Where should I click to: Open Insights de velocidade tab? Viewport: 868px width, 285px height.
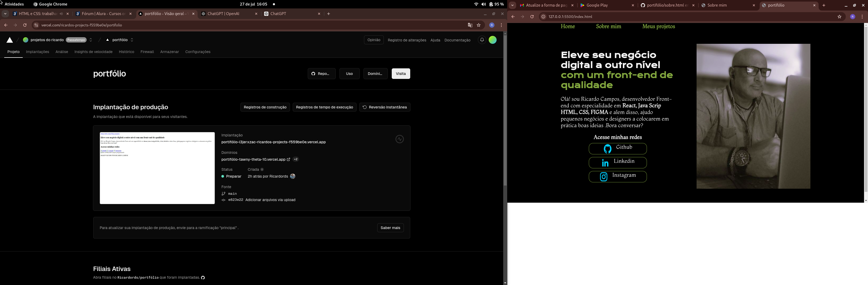pos(93,52)
